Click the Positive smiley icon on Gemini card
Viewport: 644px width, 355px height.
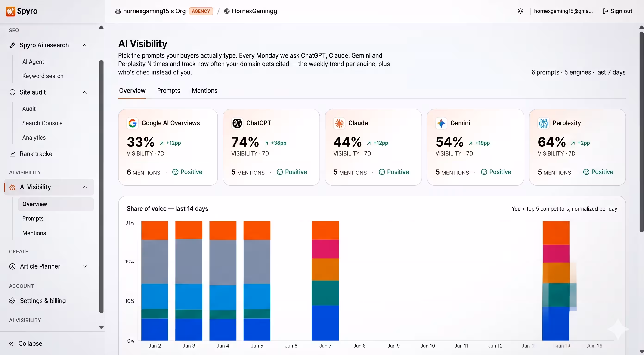click(484, 172)
